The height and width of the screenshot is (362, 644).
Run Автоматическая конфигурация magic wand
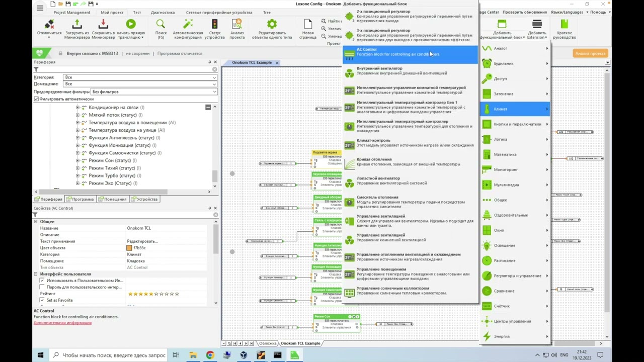(x=188, y=24)
